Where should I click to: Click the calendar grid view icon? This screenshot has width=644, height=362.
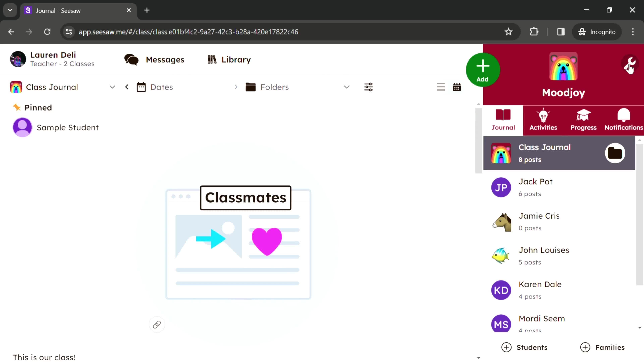(x=457, y=87)
